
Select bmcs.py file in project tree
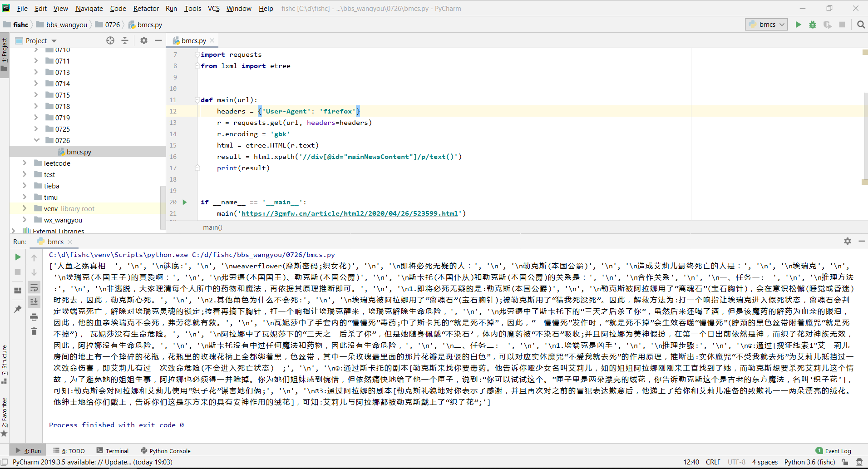79,152
